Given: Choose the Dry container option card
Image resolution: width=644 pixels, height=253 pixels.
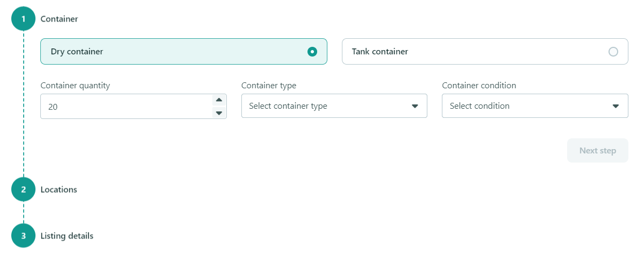Looking at the screenshot, I should pyautogui.click(x=184, y=52).
